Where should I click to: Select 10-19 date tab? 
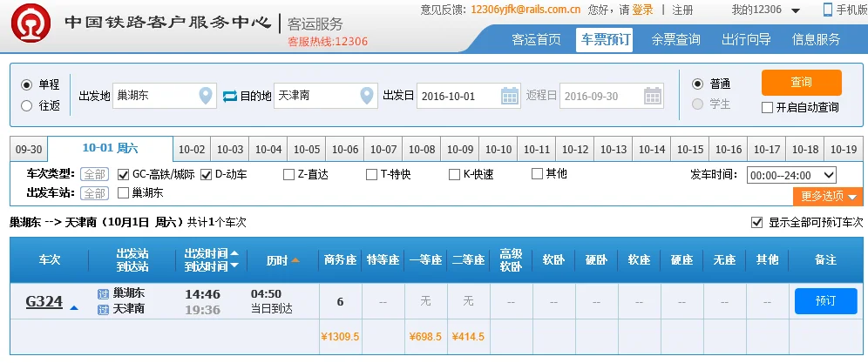click(x=844, y=150)
